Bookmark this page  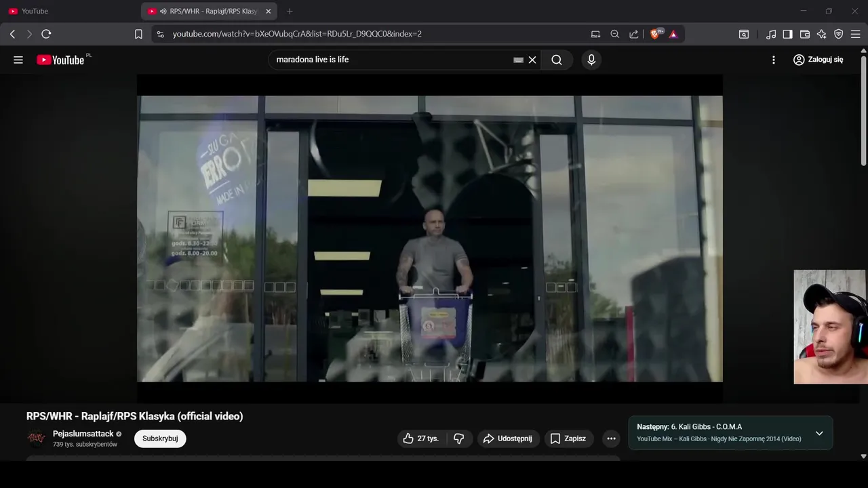point(138,34)
